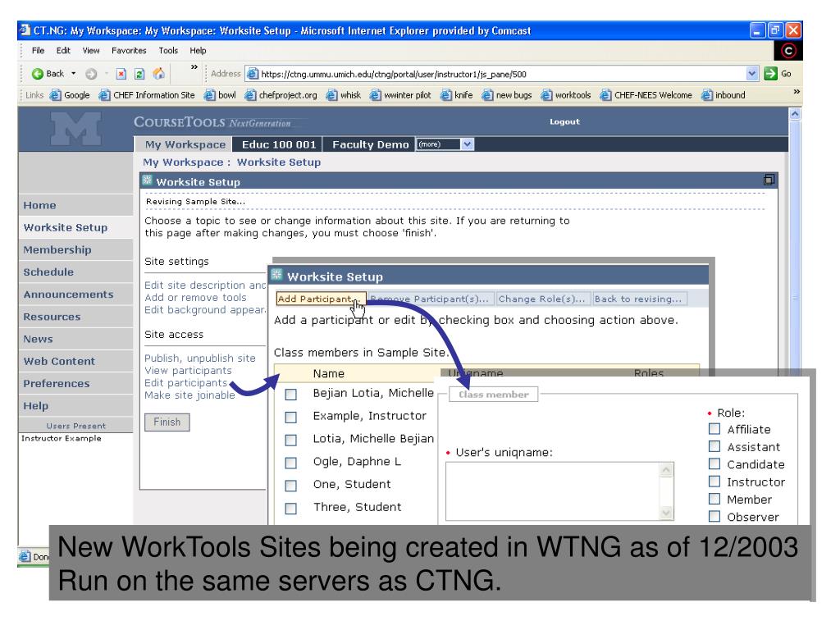
Task: Check the box next to Ogle, Daphne L
Action: click(x=290, y=462)
